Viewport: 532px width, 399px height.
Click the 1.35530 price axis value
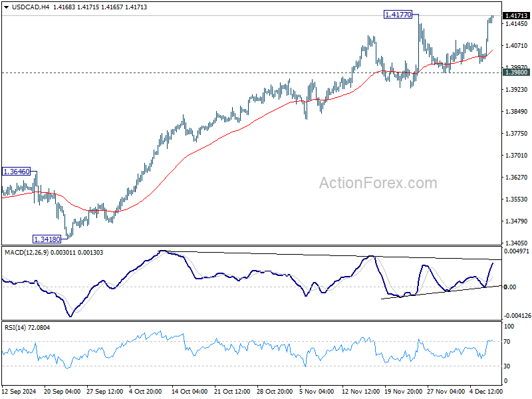tap(517, 199)
